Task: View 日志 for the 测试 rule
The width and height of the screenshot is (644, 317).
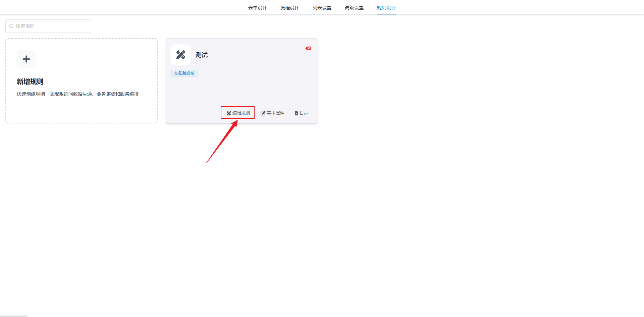Action: (x=304, y=113)
